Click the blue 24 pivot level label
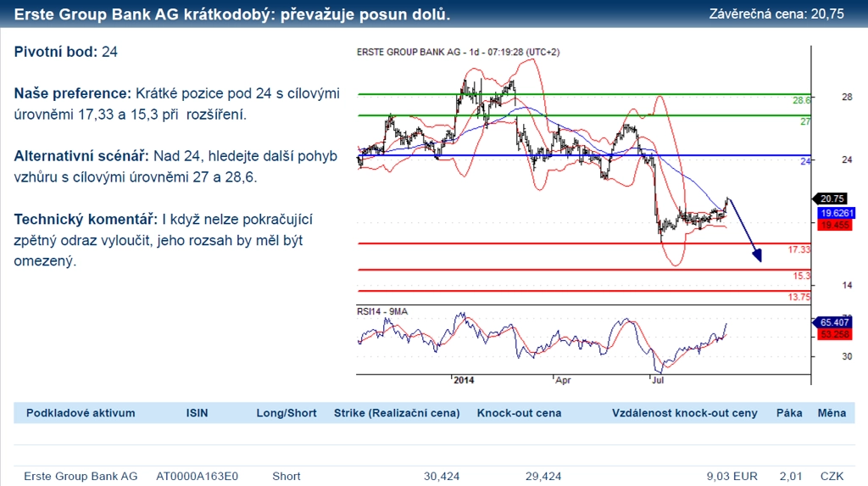 click(805, 160)
